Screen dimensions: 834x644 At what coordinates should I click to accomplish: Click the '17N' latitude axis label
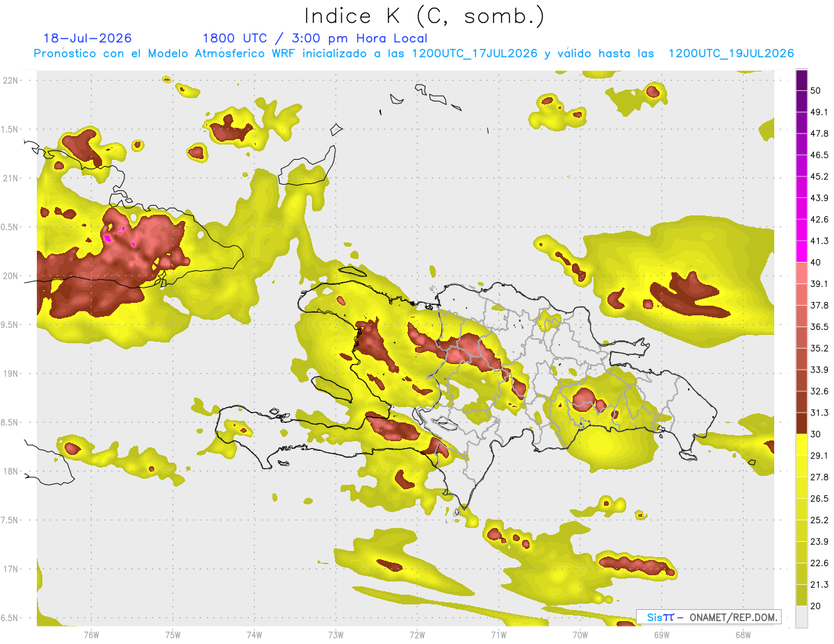coord(10,569)
